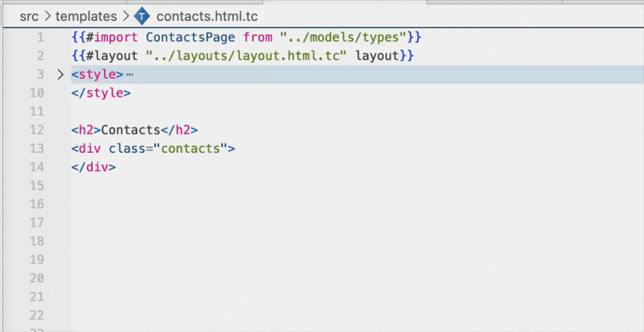Viewport: 644px width, 332px height.
Task: Open the src breadcrumb segment
Action: pyautogui.click(x=29, y=16)
